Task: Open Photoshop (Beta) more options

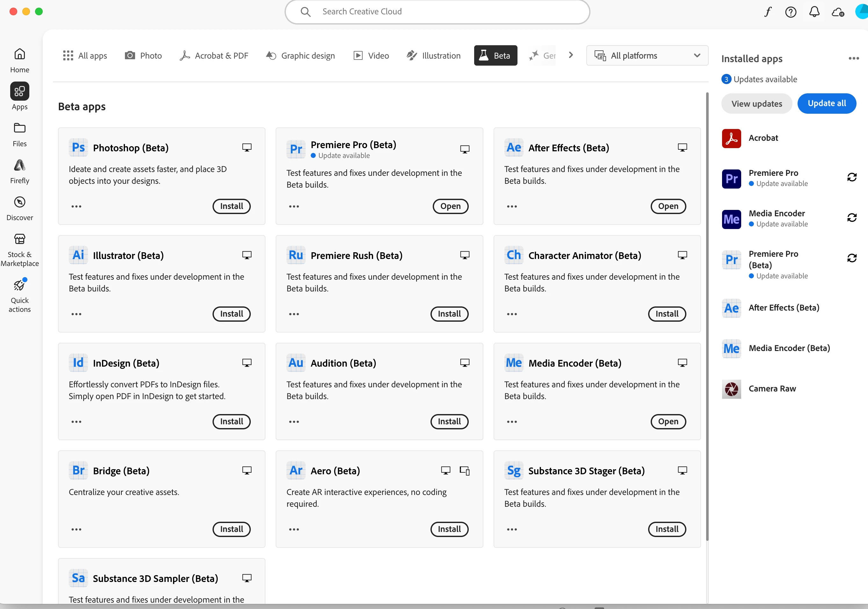Action: click(76, 206)
